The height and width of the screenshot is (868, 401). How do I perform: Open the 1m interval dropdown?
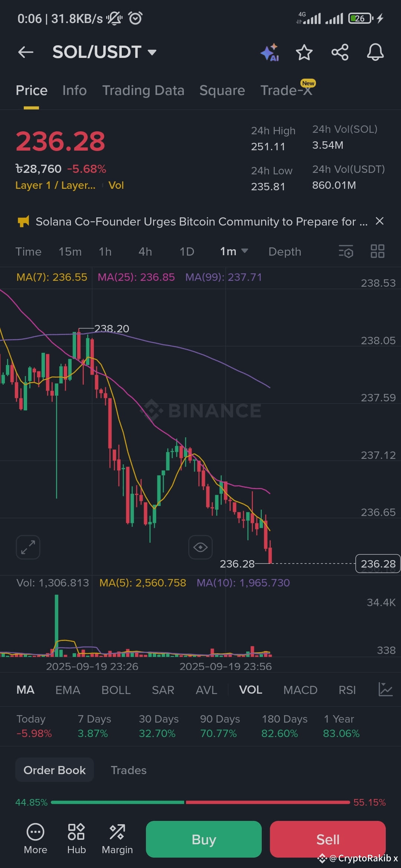pos(234,251)
